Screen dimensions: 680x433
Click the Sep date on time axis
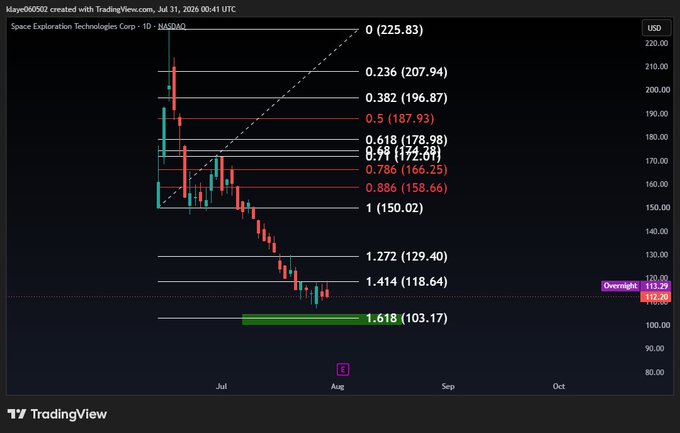448,386
